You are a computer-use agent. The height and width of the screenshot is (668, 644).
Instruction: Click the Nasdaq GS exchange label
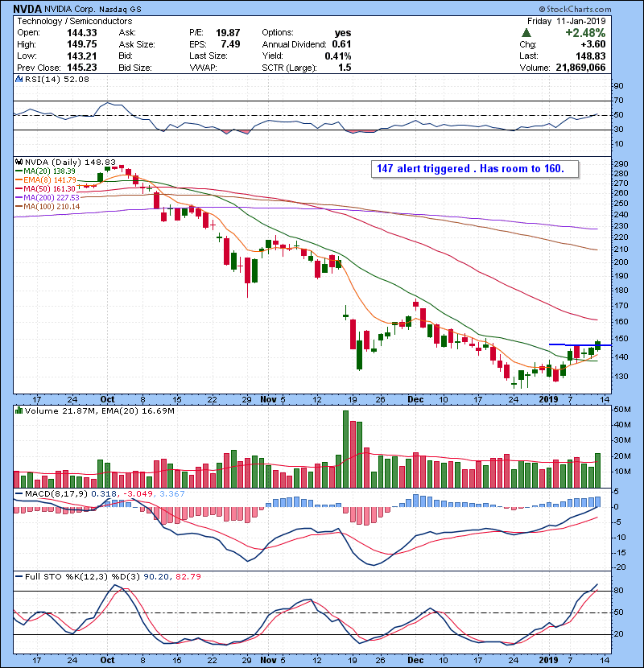point(121,9)
